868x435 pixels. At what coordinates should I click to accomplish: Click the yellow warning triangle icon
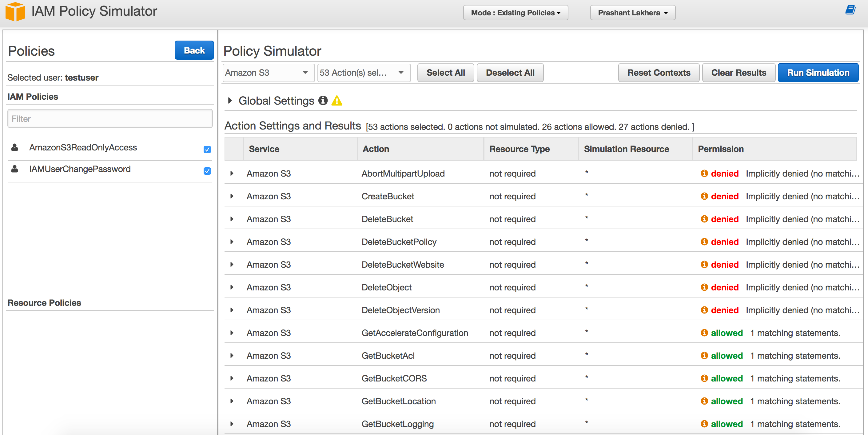336,101
